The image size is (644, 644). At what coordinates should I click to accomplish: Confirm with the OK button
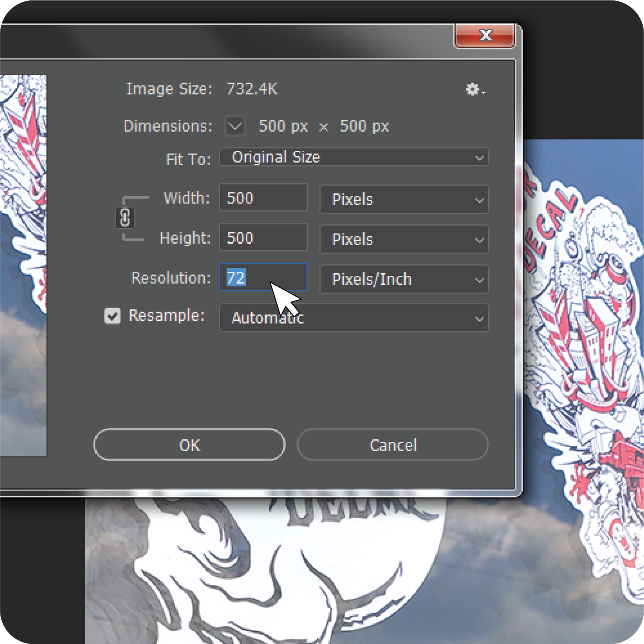[189, 444]
